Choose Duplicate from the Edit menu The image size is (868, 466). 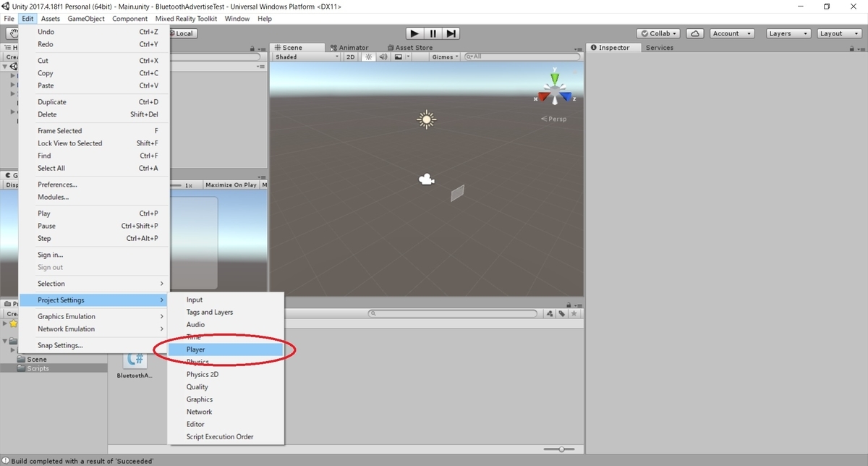click(94, 102)
